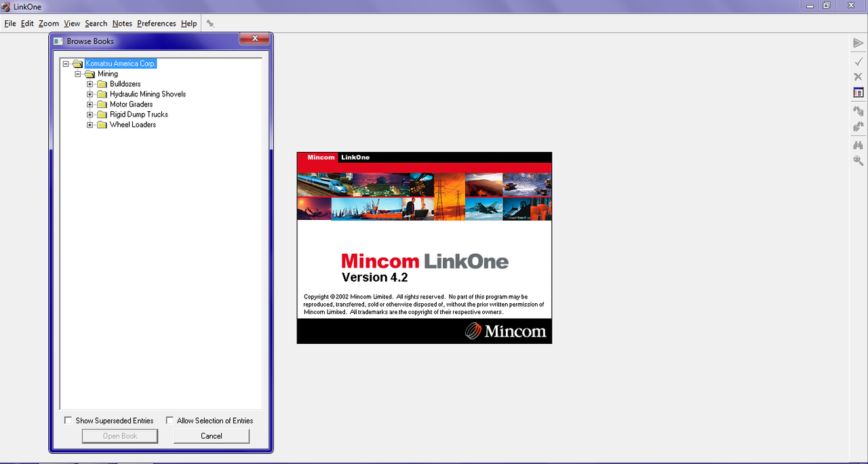
Task: Click the Wheel Loaders folder icon
Action: 102,125
